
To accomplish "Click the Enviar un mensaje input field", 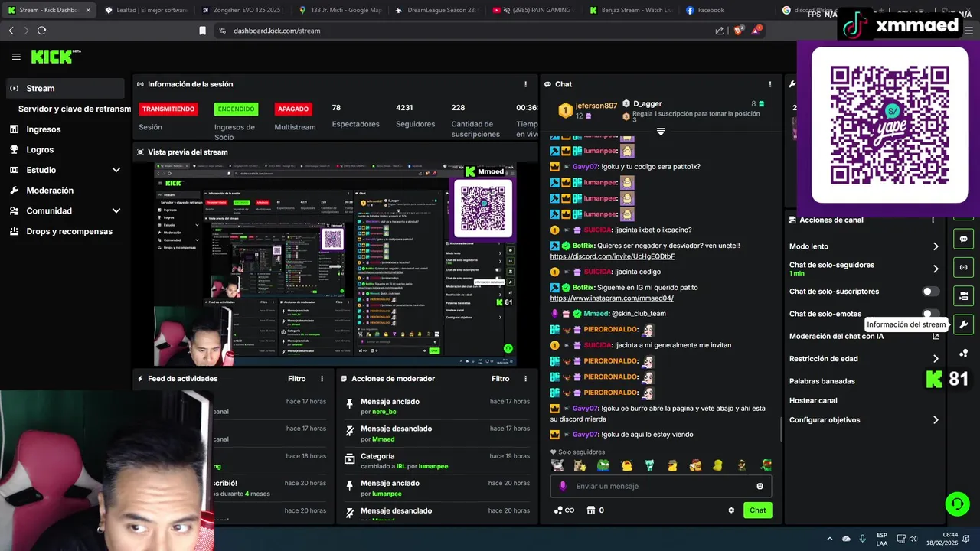I will pos(662,486).
